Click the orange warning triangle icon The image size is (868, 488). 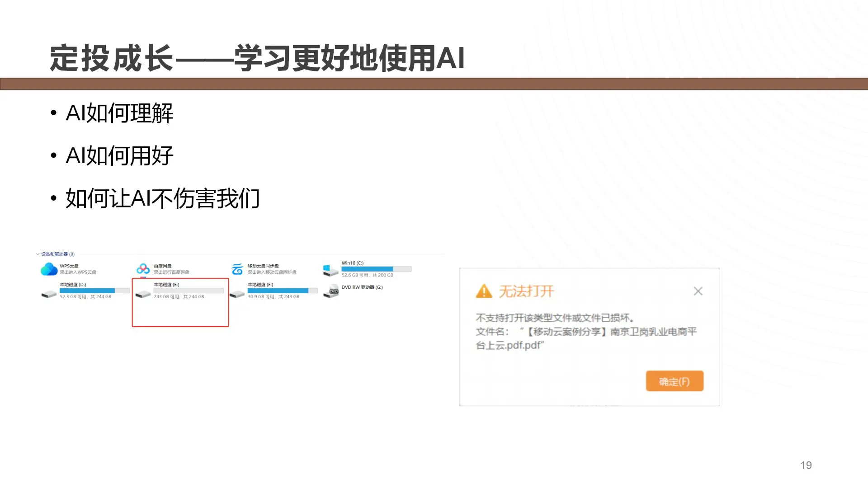point(484,291)
